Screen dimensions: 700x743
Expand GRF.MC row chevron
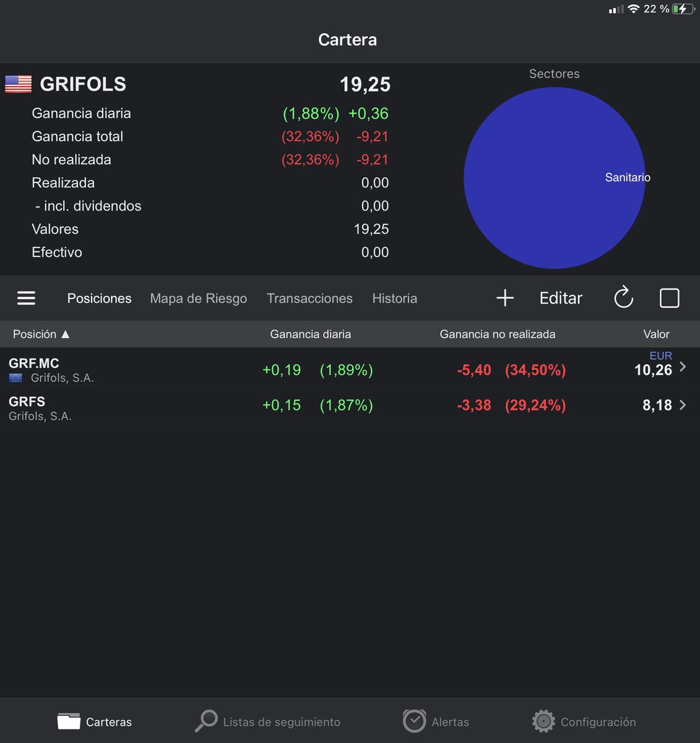click(683, 367)
